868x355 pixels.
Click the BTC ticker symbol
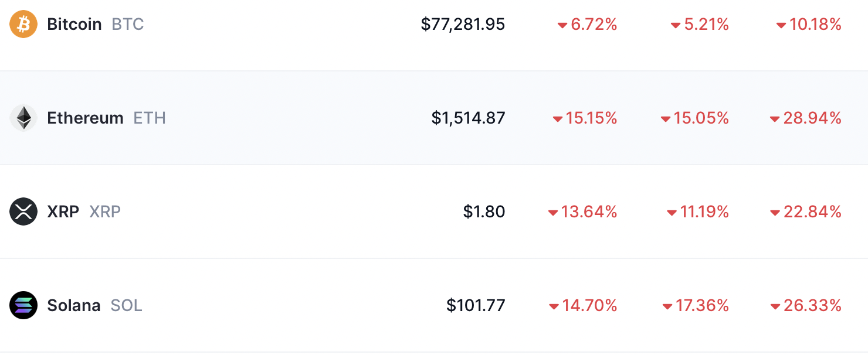point(128,24)
